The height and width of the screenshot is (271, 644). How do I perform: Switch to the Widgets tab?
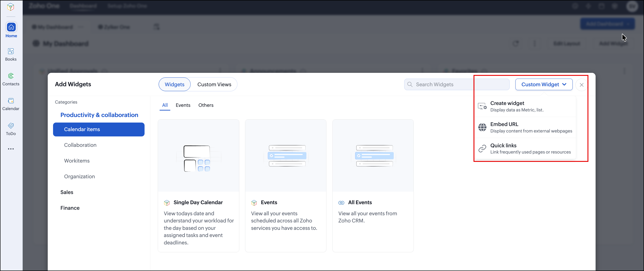(174, 84)
